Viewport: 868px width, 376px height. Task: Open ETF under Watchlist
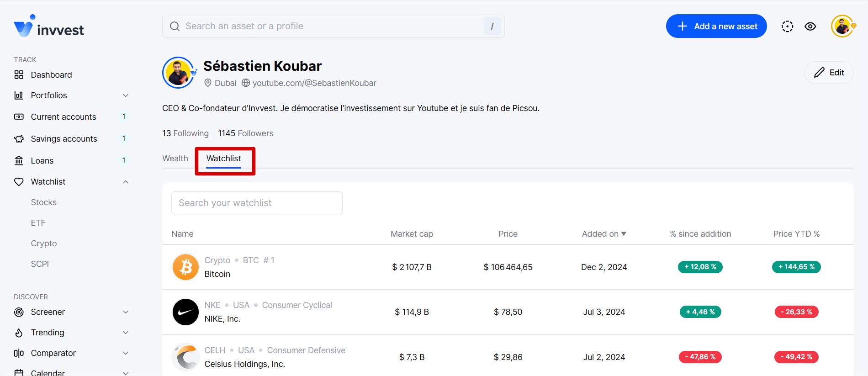(x=38, y=223)
